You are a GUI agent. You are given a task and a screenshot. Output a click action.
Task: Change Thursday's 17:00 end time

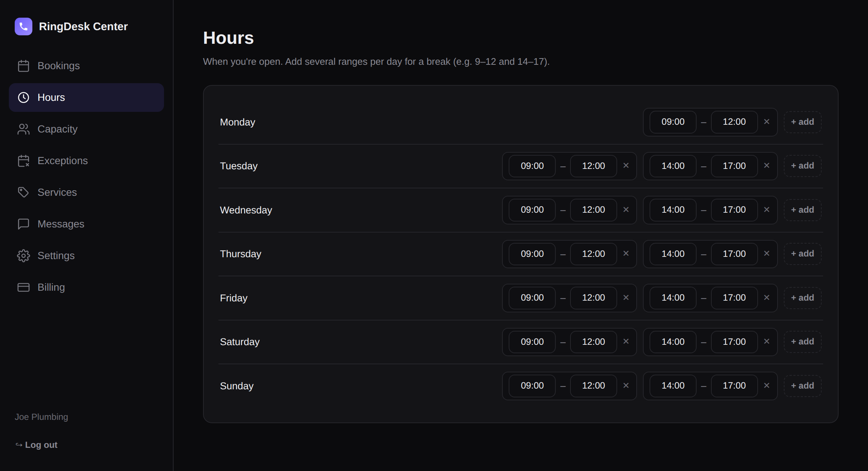coord(734,254)
